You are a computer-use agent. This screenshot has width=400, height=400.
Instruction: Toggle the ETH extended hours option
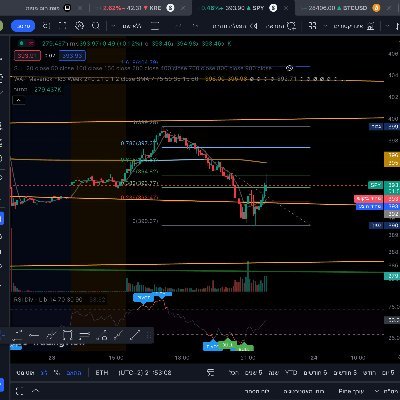coord(102,372)
